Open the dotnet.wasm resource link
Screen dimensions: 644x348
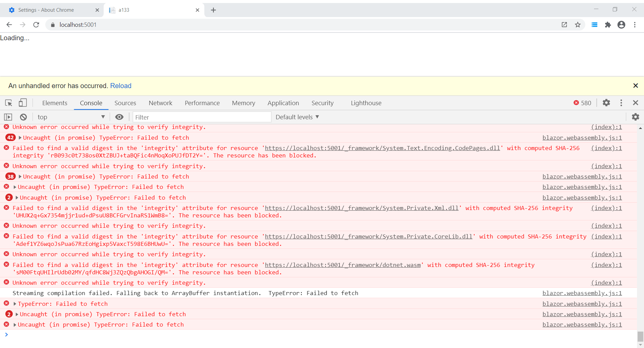click(342, 265)
